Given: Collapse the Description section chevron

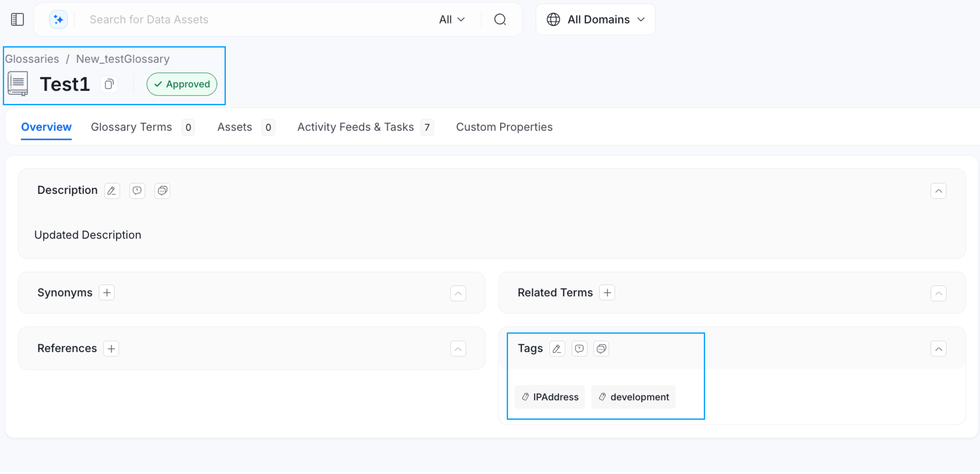Looking at the screenshot, I should [938, 191].
